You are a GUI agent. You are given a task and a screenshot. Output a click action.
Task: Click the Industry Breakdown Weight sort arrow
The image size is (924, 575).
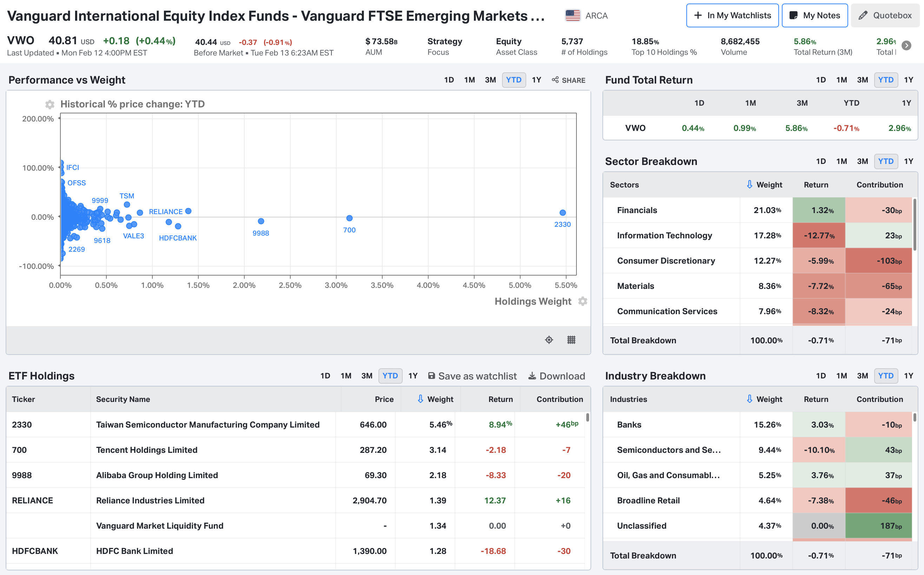750,399
